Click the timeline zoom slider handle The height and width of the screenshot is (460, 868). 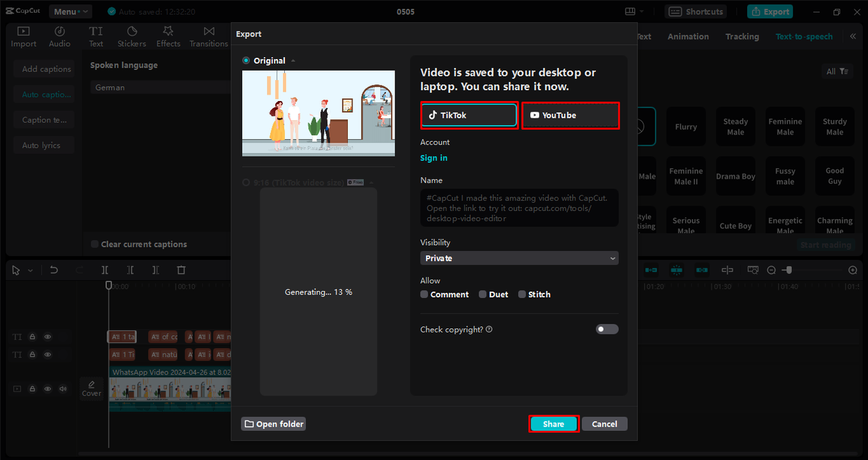pyautogui.click(x=788, y=270)
